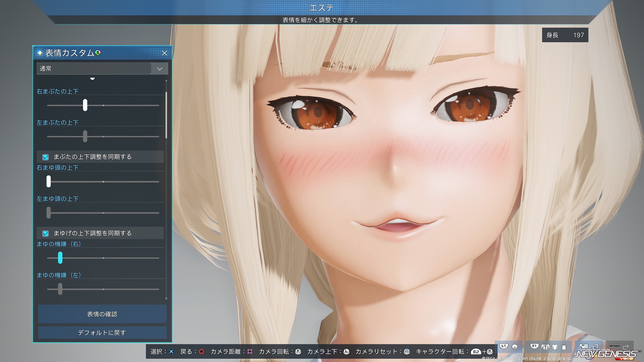Screen dimensions: 644x362
Task: Select the long-sleeve shirt view icon
Action: 555,347
